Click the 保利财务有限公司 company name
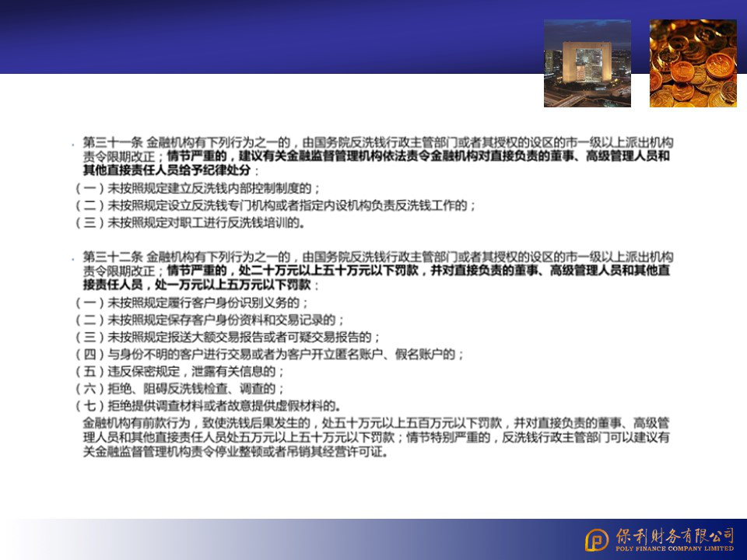The height and width of the screenshot is (560, 747). tap(674, 535)
